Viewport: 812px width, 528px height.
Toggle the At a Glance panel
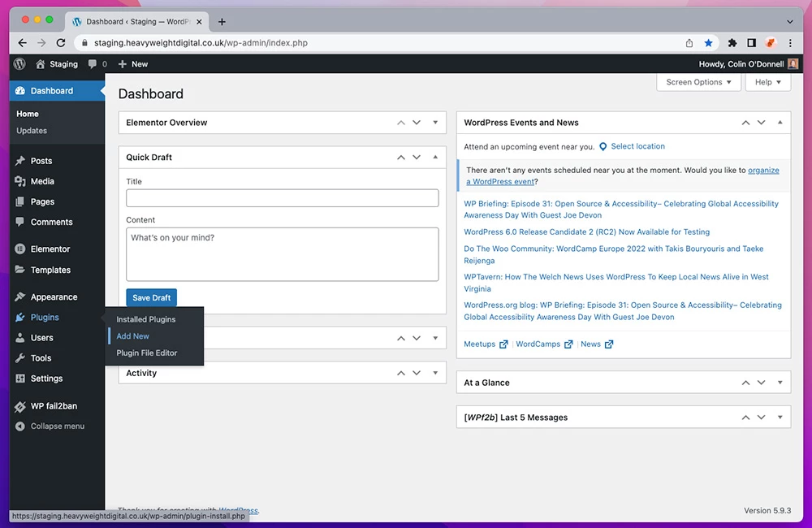click(780, 383)
